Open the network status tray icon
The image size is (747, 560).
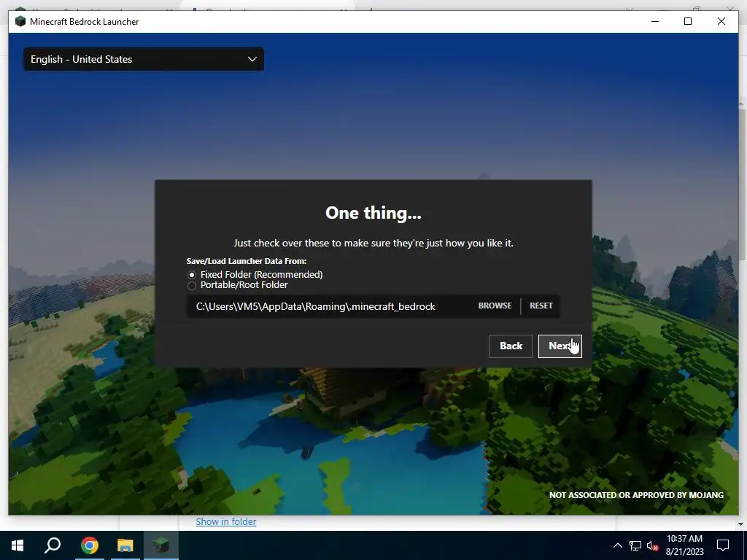pos(635,545)
